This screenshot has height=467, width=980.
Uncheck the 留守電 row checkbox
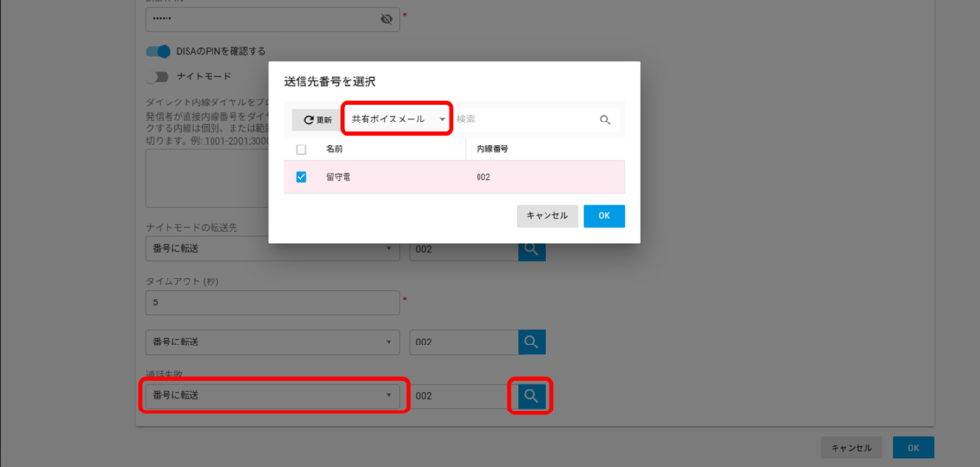301,177
